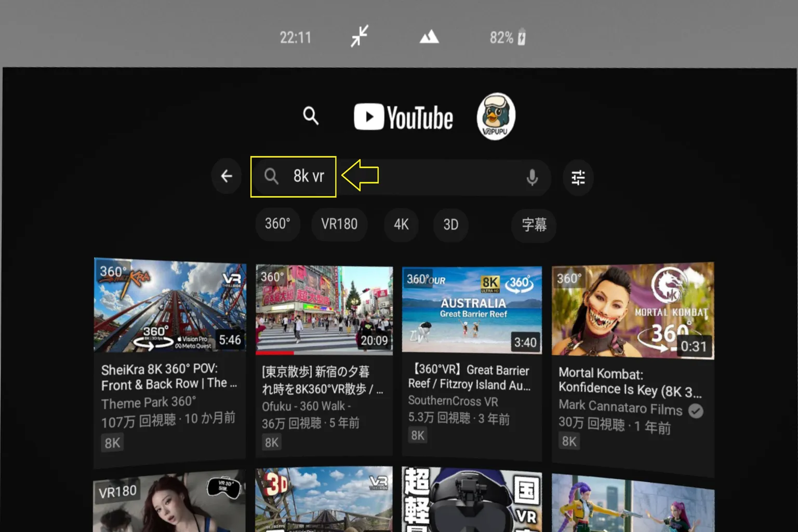Click the title '[東京散歩] 新宿の夕暮れ時を8K360°VR散歩'

pyautogui.click(x=322, y=380)
